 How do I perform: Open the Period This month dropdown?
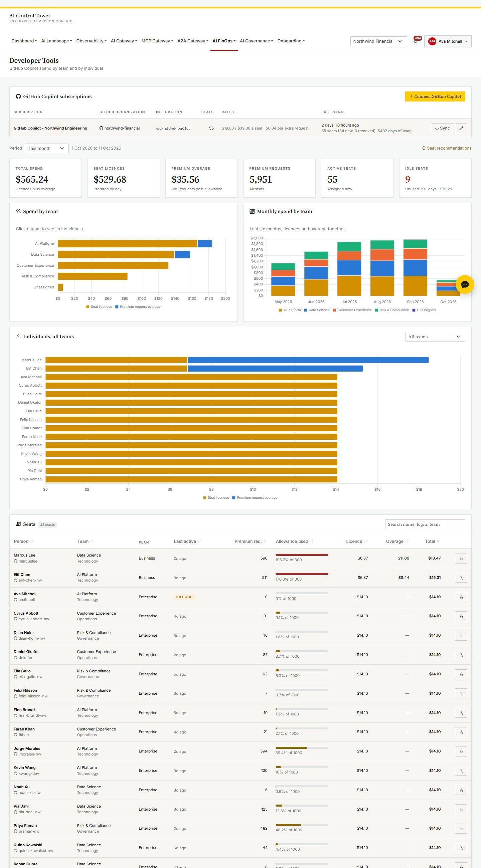coord(46,148)
